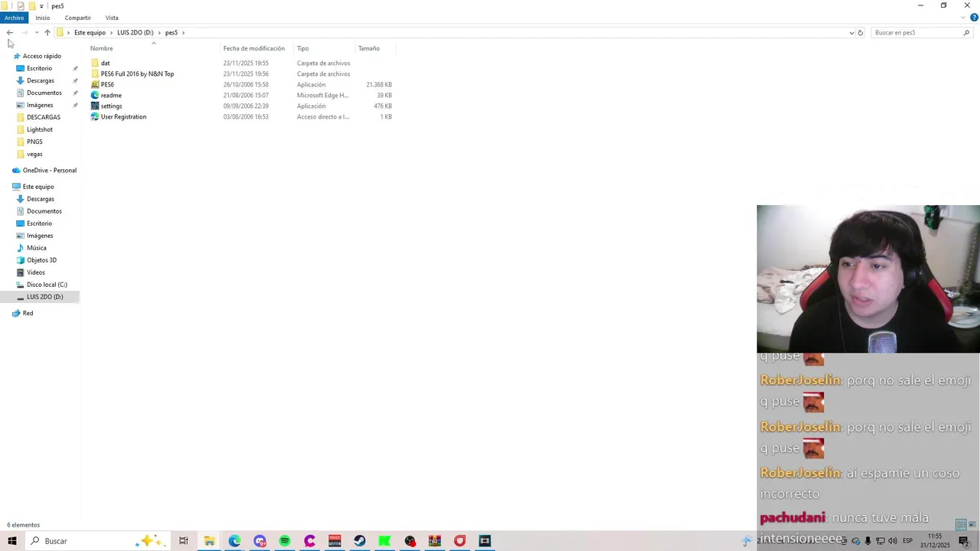The height and width of the screenshot is (551, 980).
Task: Open recent locations dropdown arrow
Action: (x=36, y=33)
